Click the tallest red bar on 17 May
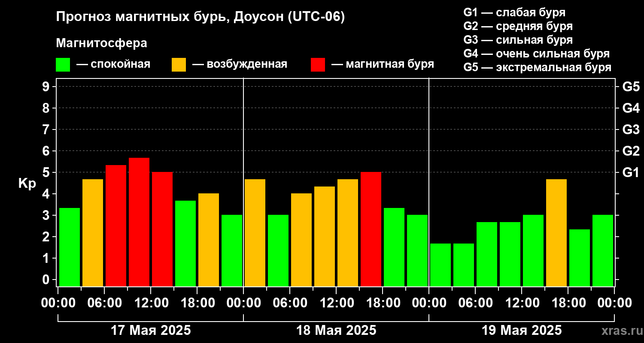The image size is (644, 343). pyautogui.click(x=139, y=222)
